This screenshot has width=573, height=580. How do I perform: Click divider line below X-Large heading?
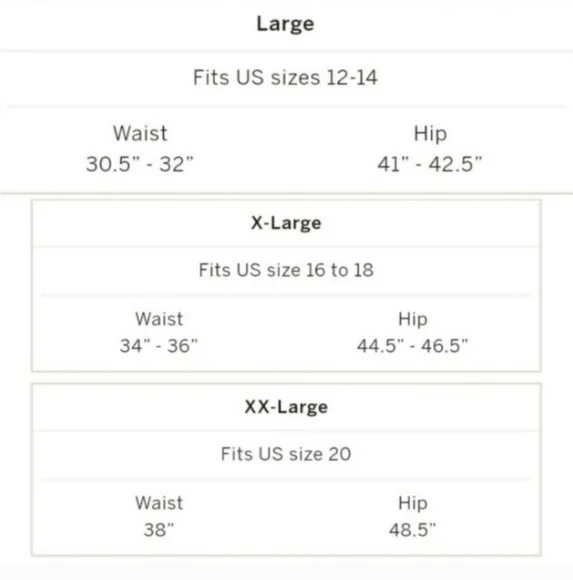[x=286, y=247]
